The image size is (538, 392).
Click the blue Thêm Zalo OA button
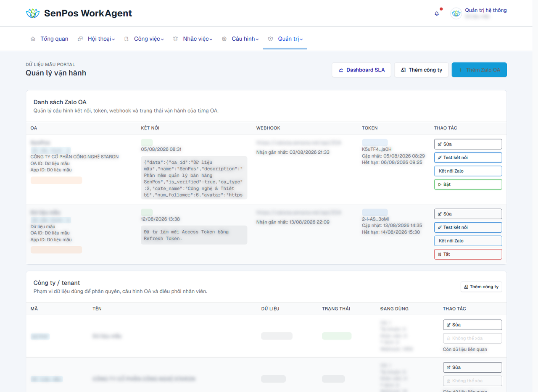[x=479, y=70]
